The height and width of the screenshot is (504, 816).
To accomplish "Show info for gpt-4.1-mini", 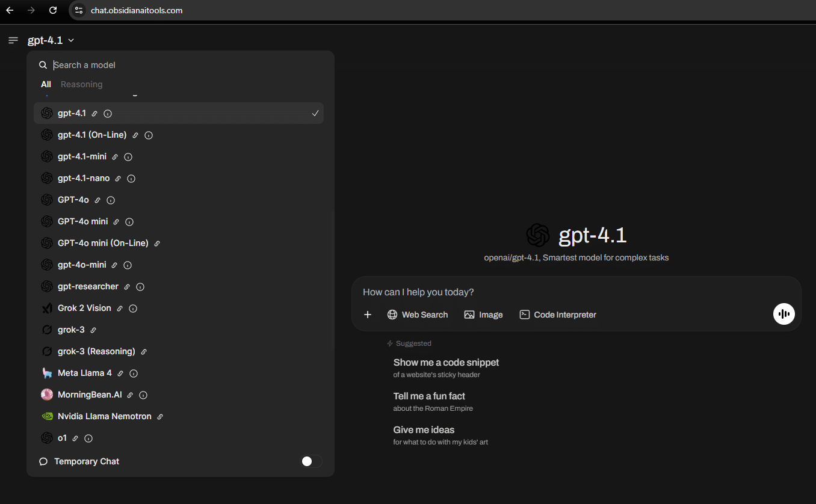I will pos(128,157).
